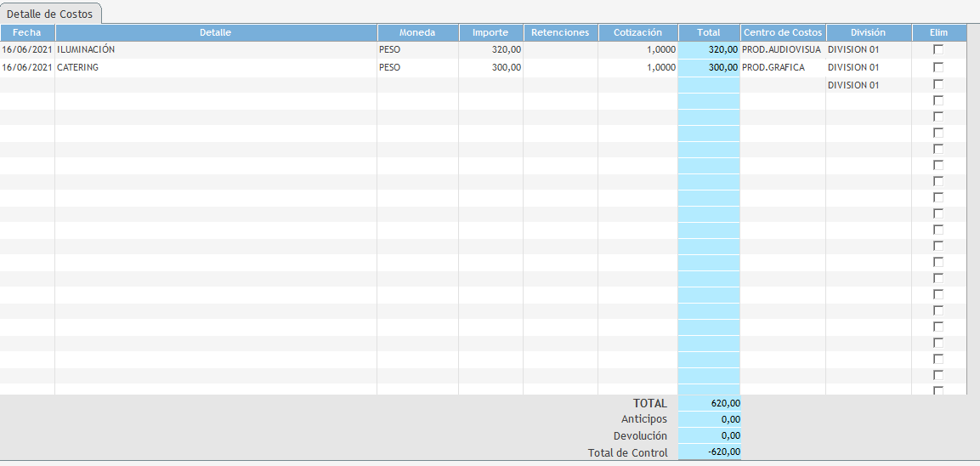Select the PROD.AUDIOVISUA cost center cell

[x=783, y=49]
